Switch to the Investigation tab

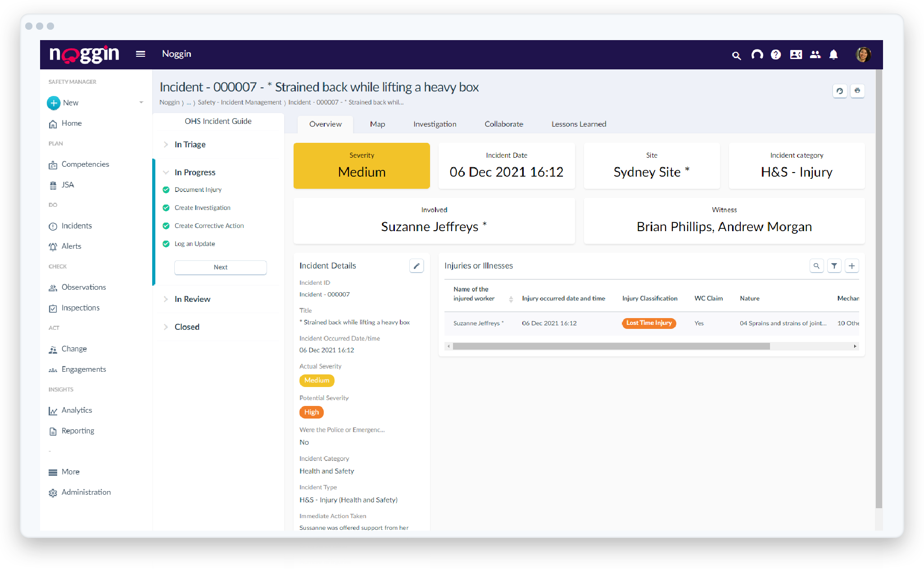click(x=434, y=124)
